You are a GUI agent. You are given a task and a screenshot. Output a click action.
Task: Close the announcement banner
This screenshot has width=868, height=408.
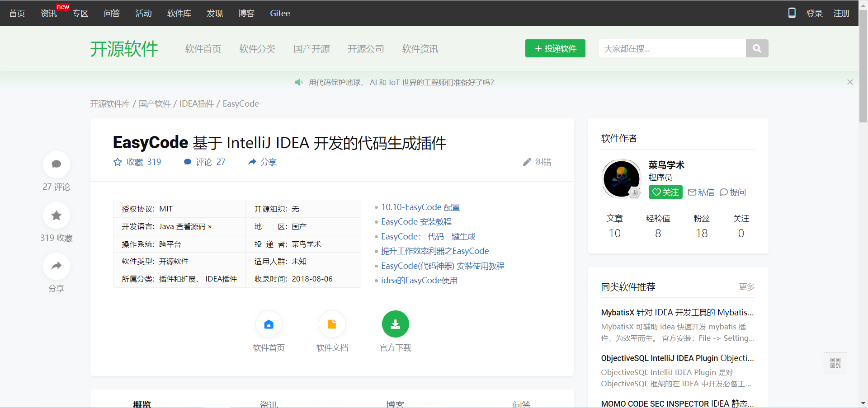pos(850,82)
